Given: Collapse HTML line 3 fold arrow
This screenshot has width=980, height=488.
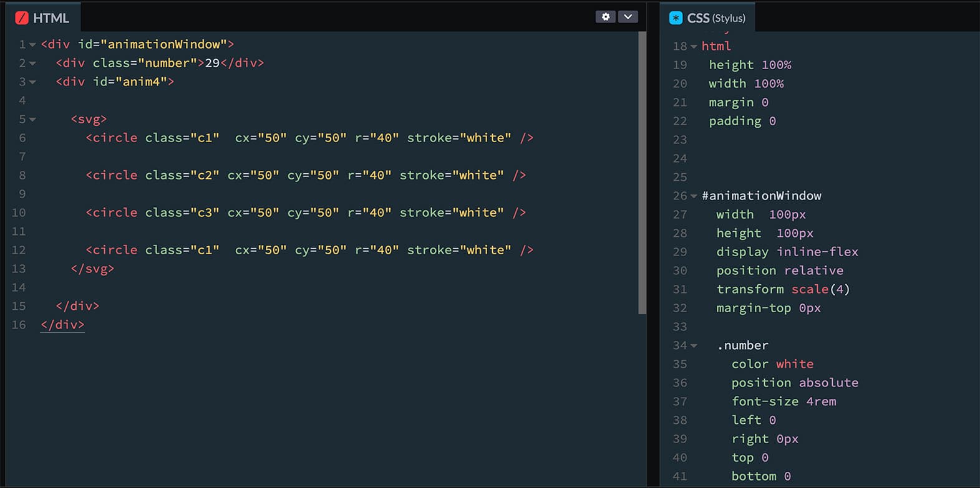Looking at the screenshot, I should click(32, 82).
